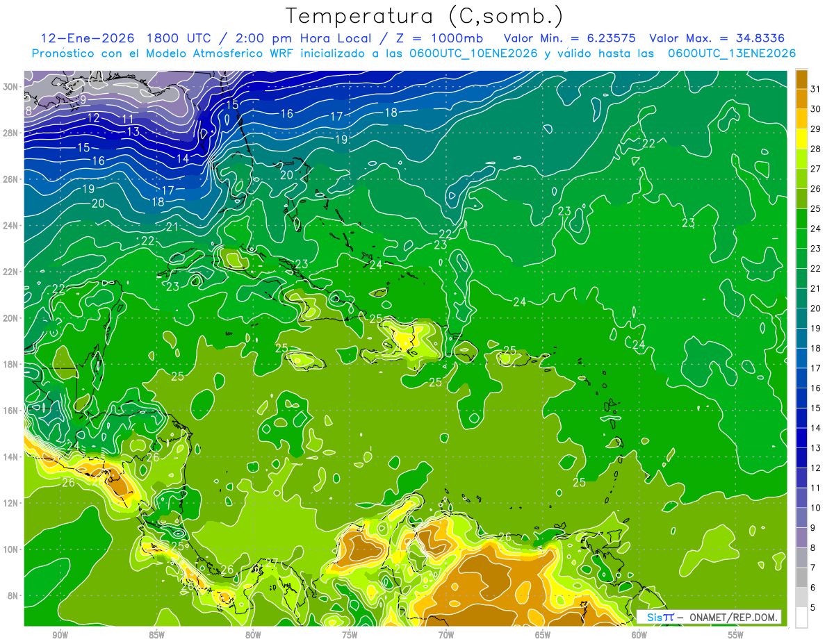This screenshot has height=644, width=834.
Task: Click the 24N latitude axis label
Action: click(12, 225)
